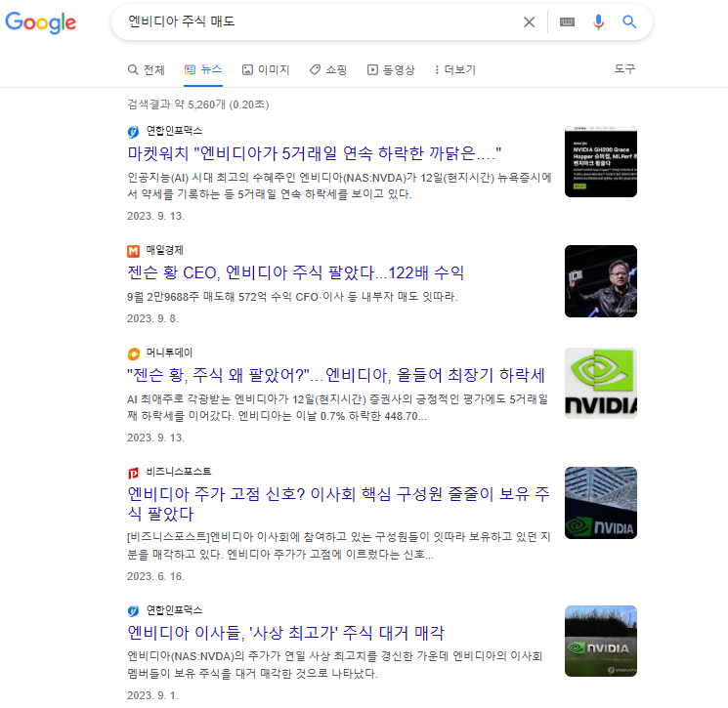Image resolution: width=728 pixels, height=708 pixels.
Task: Open the 이미지 tab
Action: click(266, 69)
